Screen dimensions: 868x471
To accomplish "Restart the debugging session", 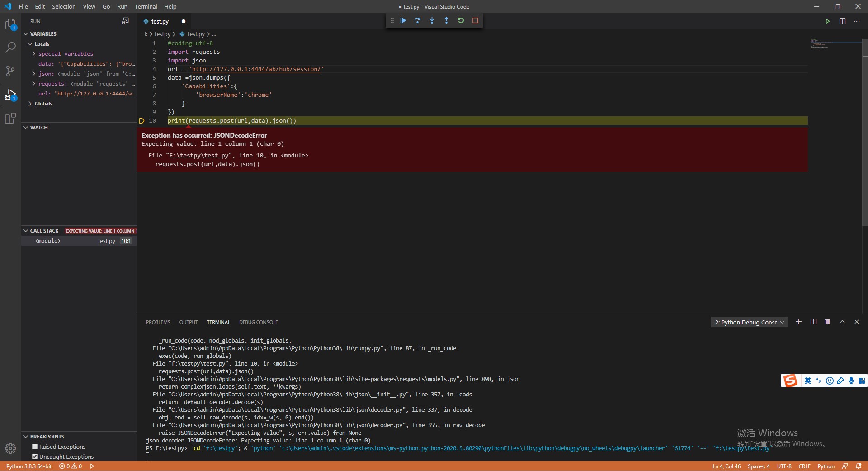I will pos(461,20).
